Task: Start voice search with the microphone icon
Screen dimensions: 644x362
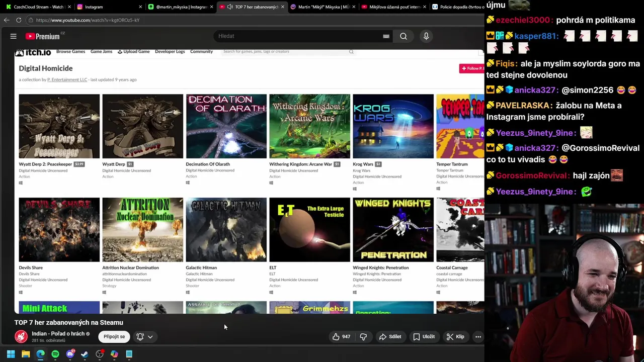Action: tap(426, 36)
